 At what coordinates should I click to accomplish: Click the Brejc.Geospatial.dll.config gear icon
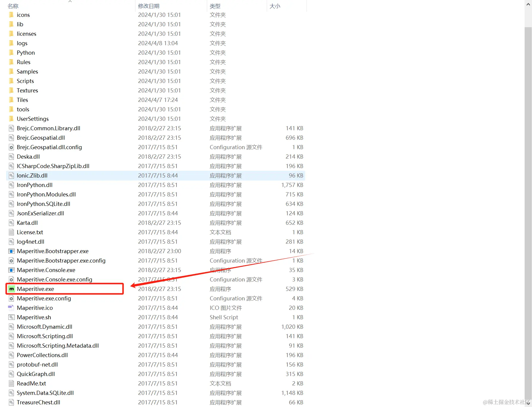(12, 147)
